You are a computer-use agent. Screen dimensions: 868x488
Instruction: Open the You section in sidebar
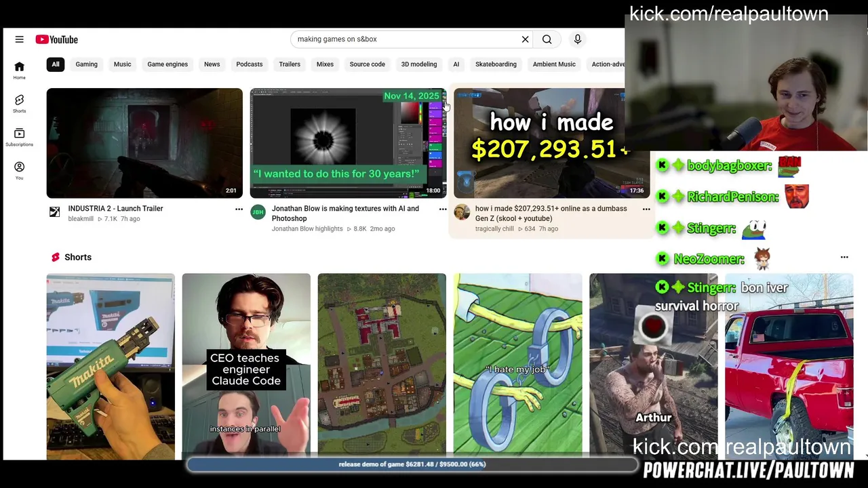pos(19,171)
